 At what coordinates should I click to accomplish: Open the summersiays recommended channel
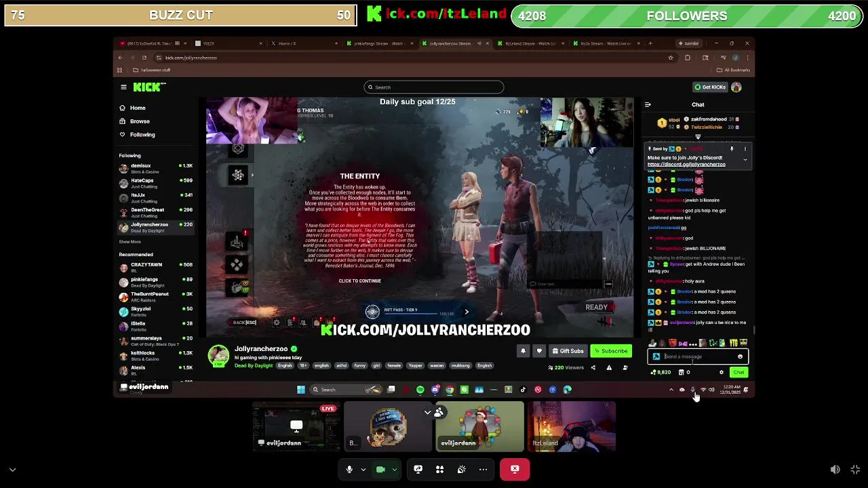[x=155, y=340]
